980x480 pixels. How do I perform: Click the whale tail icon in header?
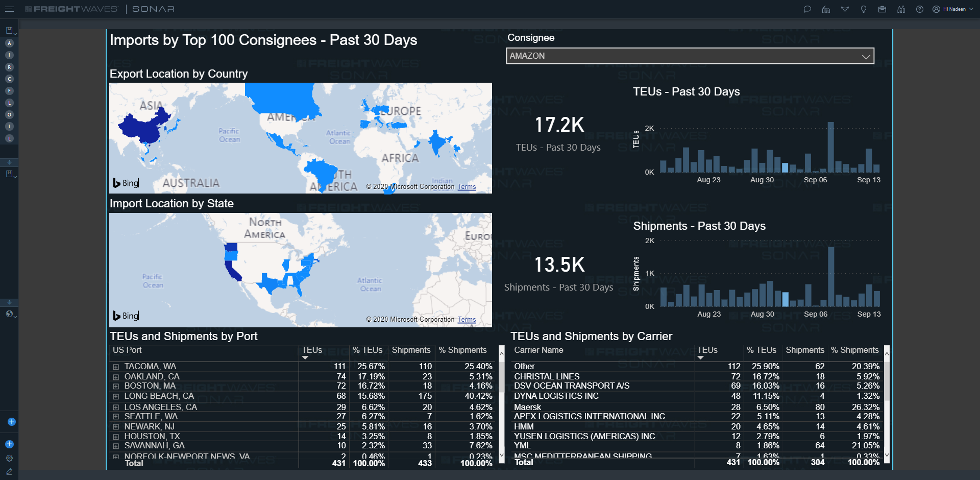pyautogui.click(x=845, y=9)
